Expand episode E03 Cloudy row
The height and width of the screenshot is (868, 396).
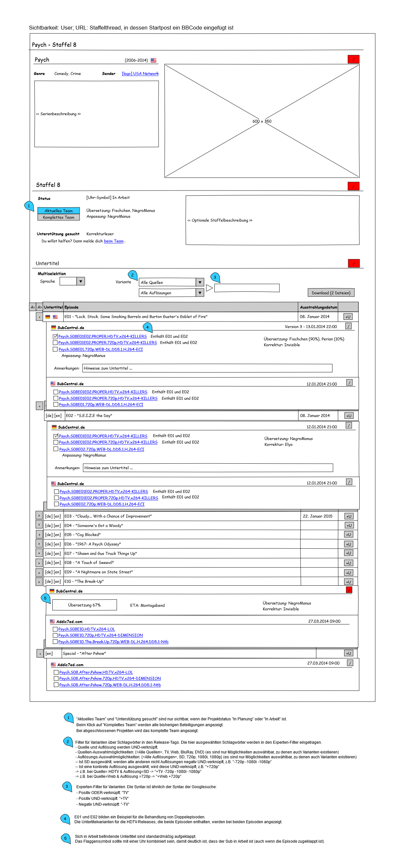click(x=39, y=516)
